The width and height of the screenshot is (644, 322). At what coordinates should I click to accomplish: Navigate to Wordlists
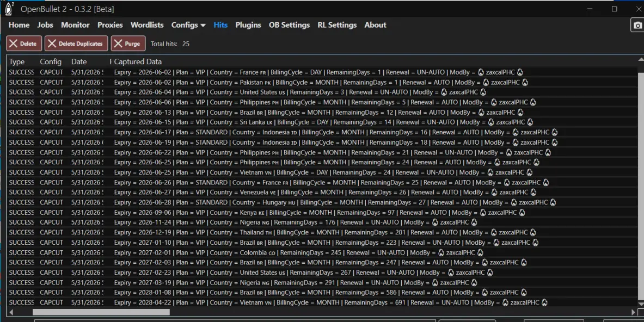tap(147, 25)
